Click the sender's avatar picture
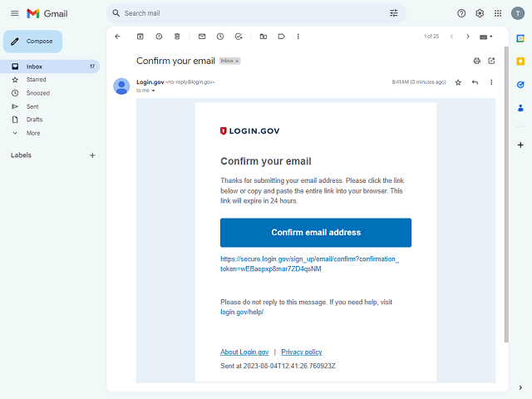The height and width of the screenshot is (399, 532). [121, 86]
